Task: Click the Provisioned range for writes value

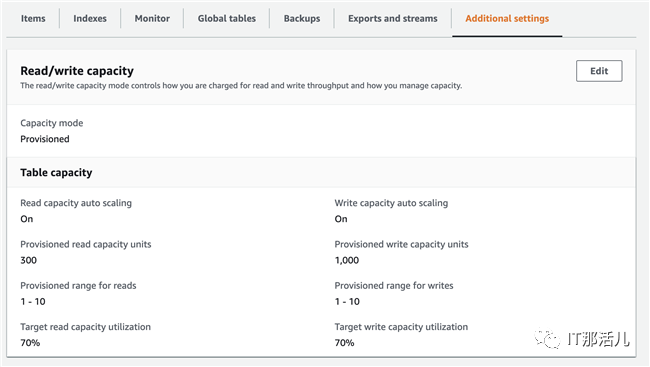Action: [x=347, y=301]
